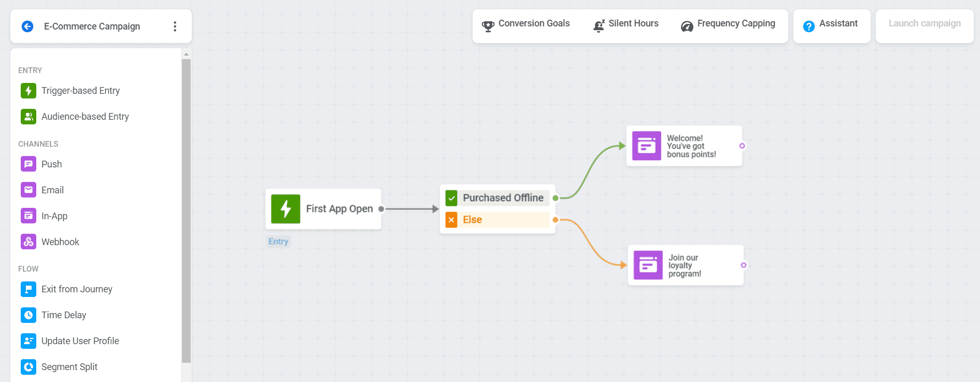This screenshot has width=980, height=382.
Task: Open the Assistant help panel
Action: coord(831,24)
